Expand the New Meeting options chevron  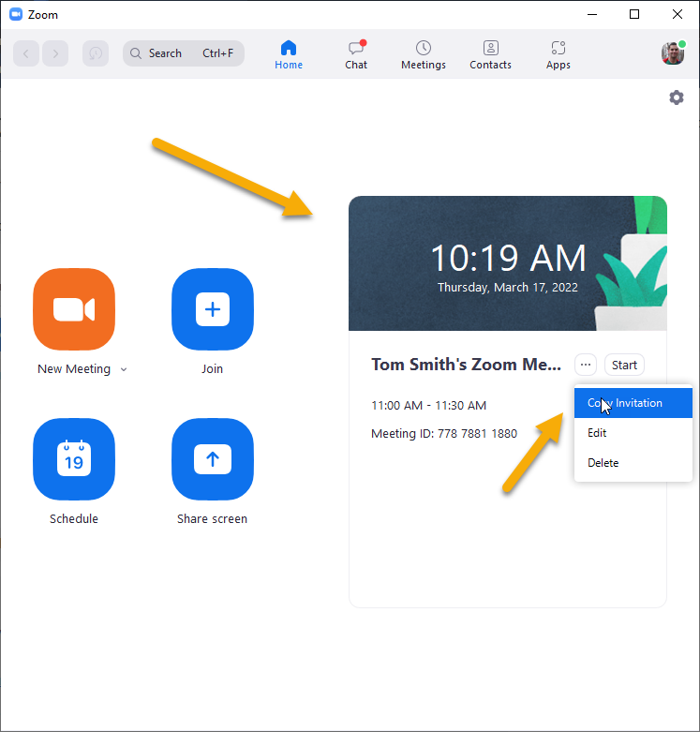[124, 369]
